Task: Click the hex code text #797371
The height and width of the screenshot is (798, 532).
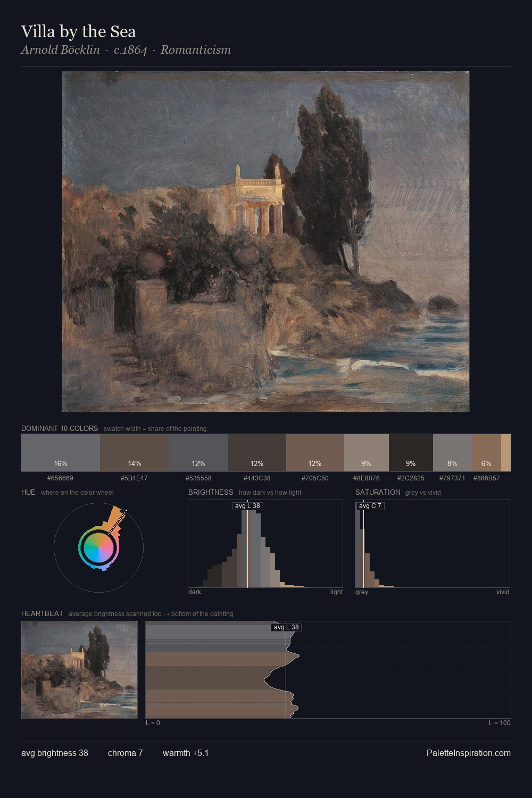Action: 452,478
